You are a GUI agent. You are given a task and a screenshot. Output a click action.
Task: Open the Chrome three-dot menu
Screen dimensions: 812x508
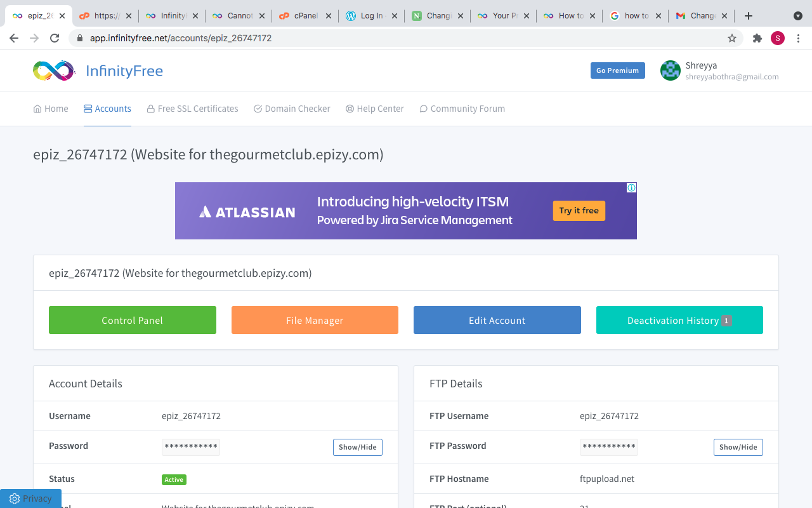798,38
